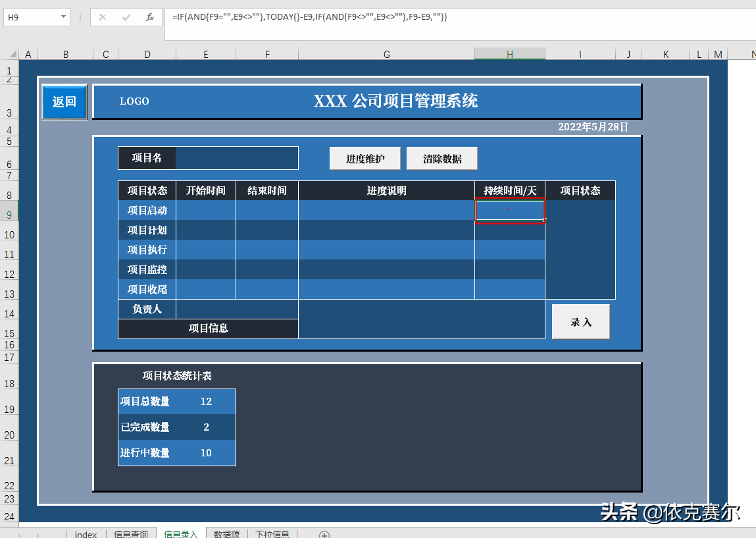Select column B header
Viewport: 756px width, 538px height.
click(x=66, y=54)
